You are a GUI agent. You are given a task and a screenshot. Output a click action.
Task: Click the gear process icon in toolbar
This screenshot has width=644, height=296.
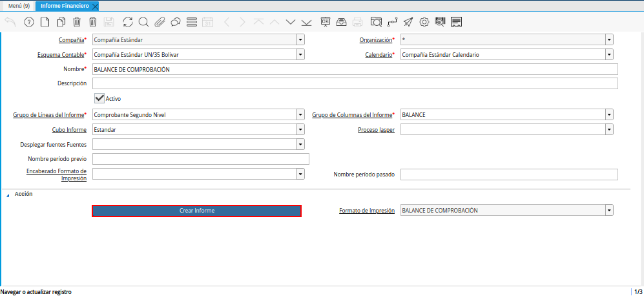coord(424,22)
